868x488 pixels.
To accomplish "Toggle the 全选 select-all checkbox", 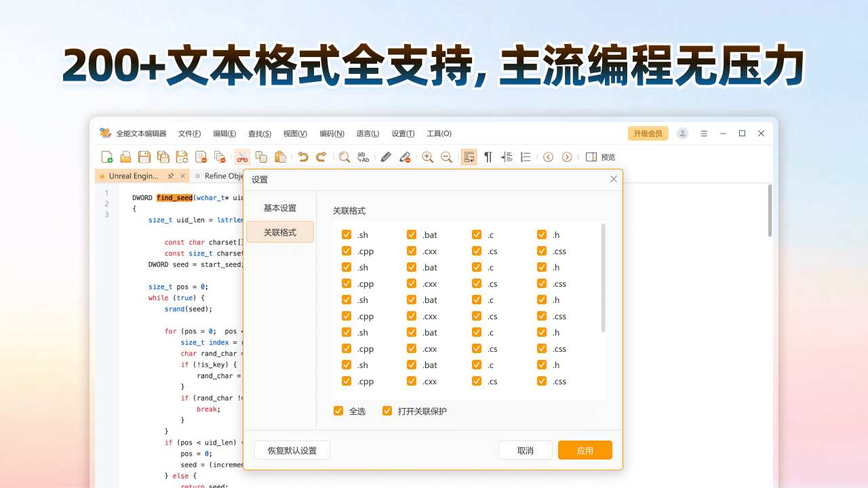I will [338, 411].
